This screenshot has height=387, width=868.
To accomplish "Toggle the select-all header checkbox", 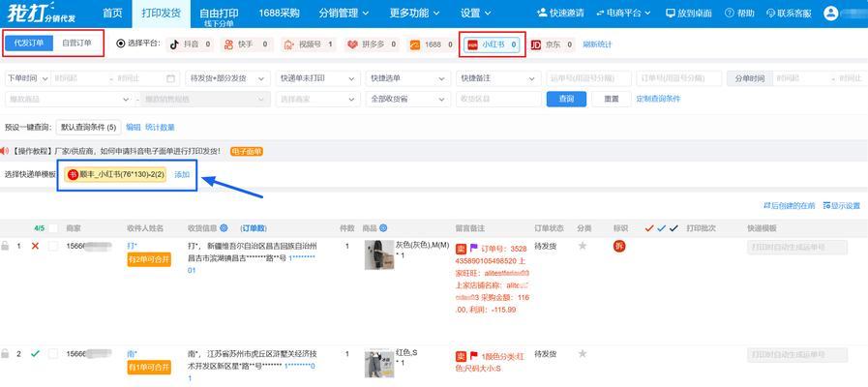I will point(53,227).
